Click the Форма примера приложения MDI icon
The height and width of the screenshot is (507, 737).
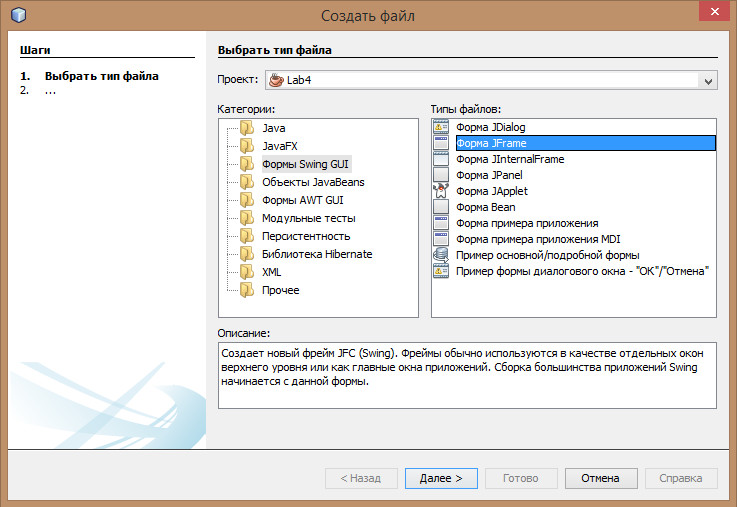[x=441, y=239]
